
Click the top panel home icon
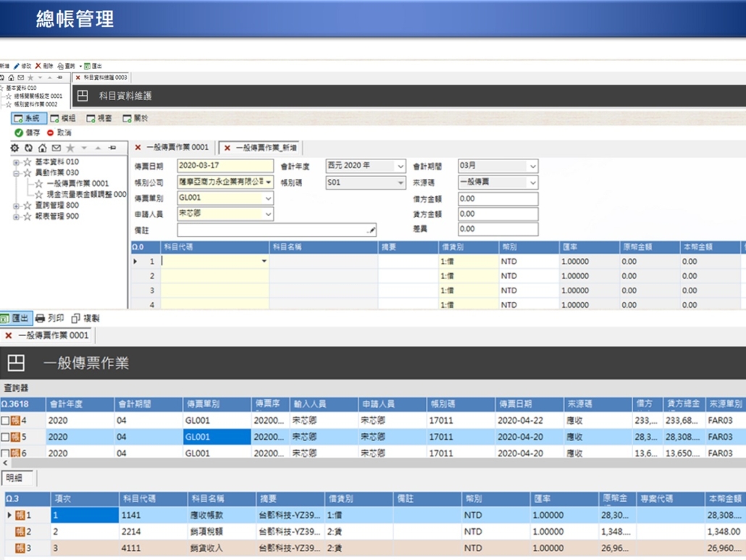[x=11, y=77]
